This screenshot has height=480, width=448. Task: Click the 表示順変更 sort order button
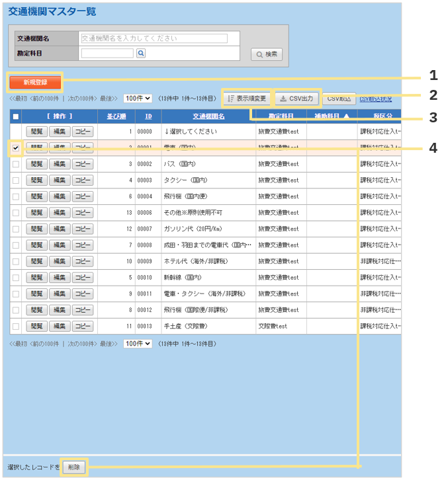point(247,99)
